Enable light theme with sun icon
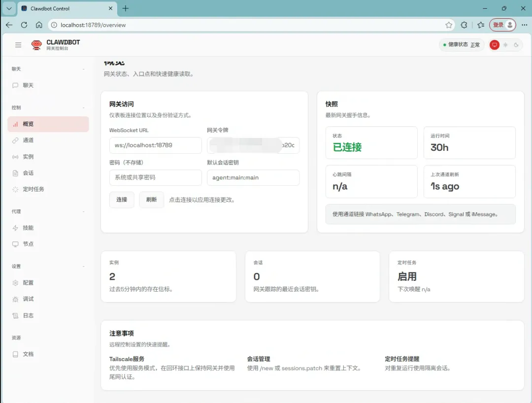The width and height of the screenshot is (532, 403). (x=505, y=45)
